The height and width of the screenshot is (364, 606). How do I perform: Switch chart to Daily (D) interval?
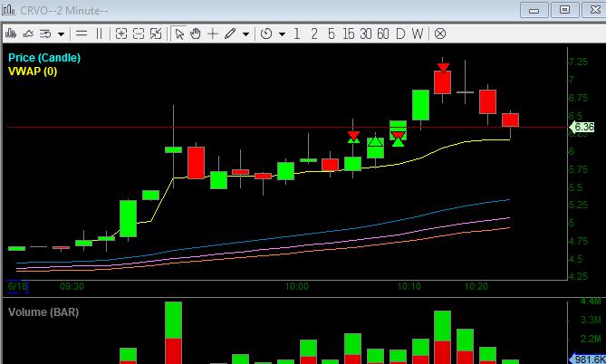pos(400,34)
